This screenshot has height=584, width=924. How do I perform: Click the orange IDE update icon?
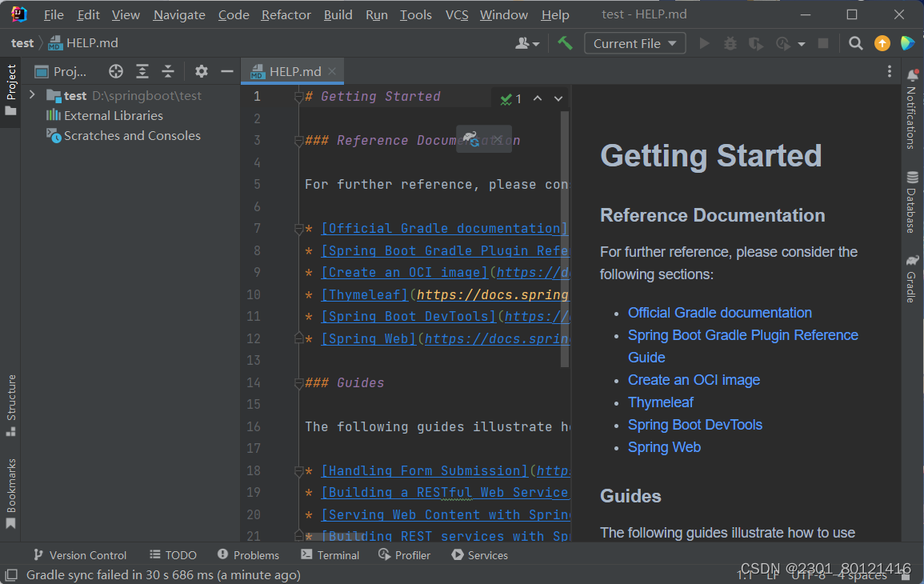882,43
